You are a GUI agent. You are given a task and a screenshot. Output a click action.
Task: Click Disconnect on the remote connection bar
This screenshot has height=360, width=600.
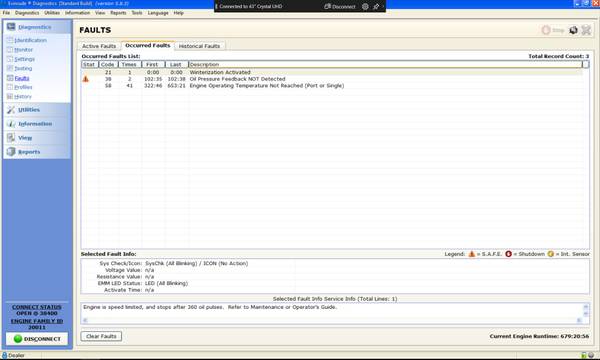pos(340,7)
